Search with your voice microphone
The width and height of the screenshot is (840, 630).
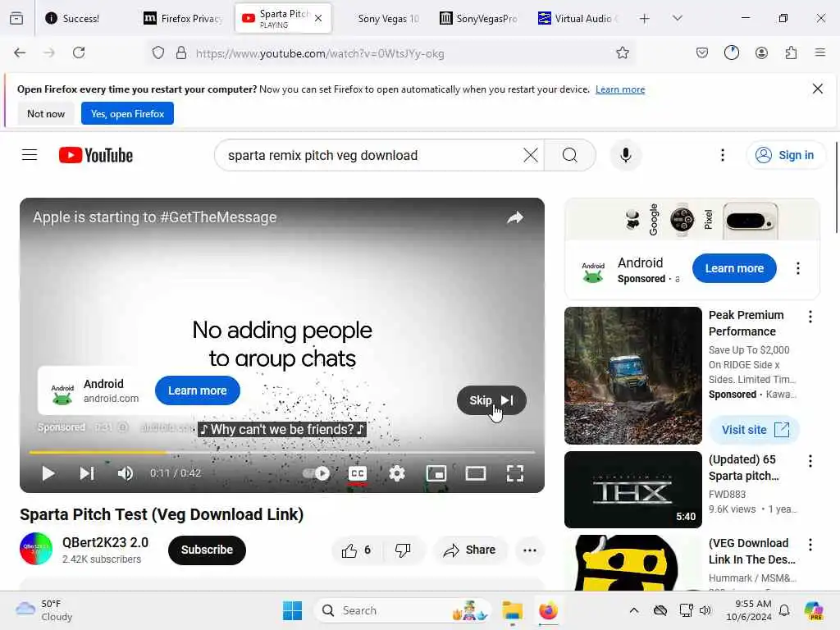point(626,155)
